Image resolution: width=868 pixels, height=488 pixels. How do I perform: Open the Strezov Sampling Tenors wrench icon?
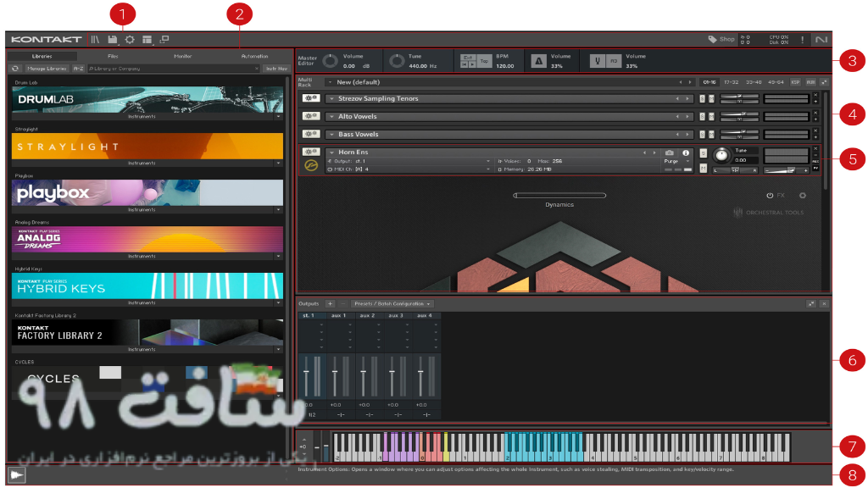point(311,98)
